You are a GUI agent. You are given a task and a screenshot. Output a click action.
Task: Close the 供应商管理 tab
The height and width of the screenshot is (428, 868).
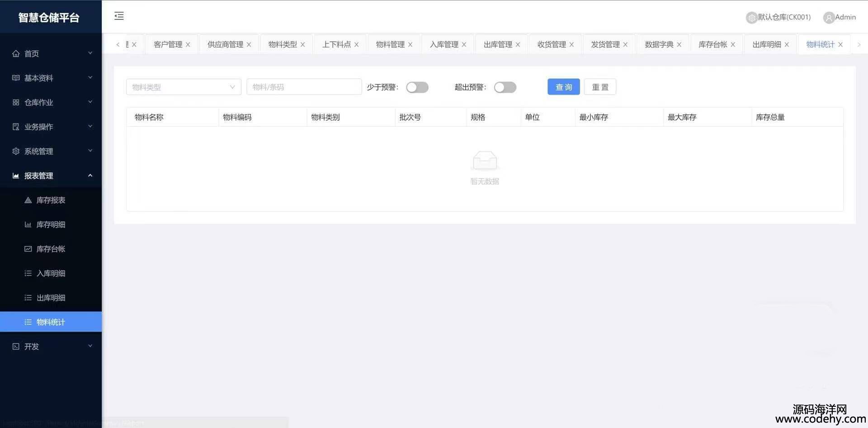coord(249,44)
